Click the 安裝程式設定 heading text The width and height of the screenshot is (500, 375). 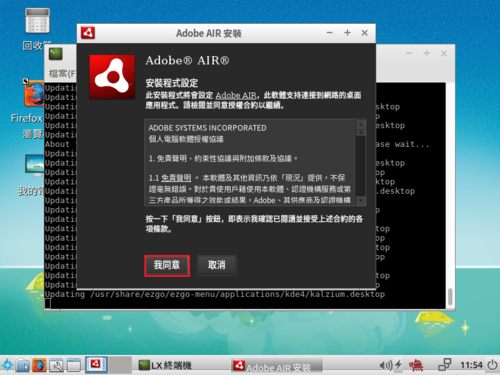(172, 83)
